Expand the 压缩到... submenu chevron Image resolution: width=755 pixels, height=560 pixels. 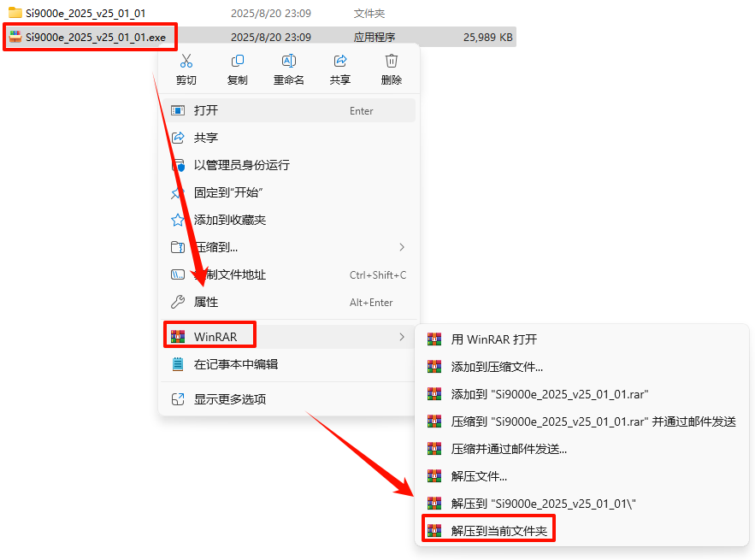(x=402, y=247)
